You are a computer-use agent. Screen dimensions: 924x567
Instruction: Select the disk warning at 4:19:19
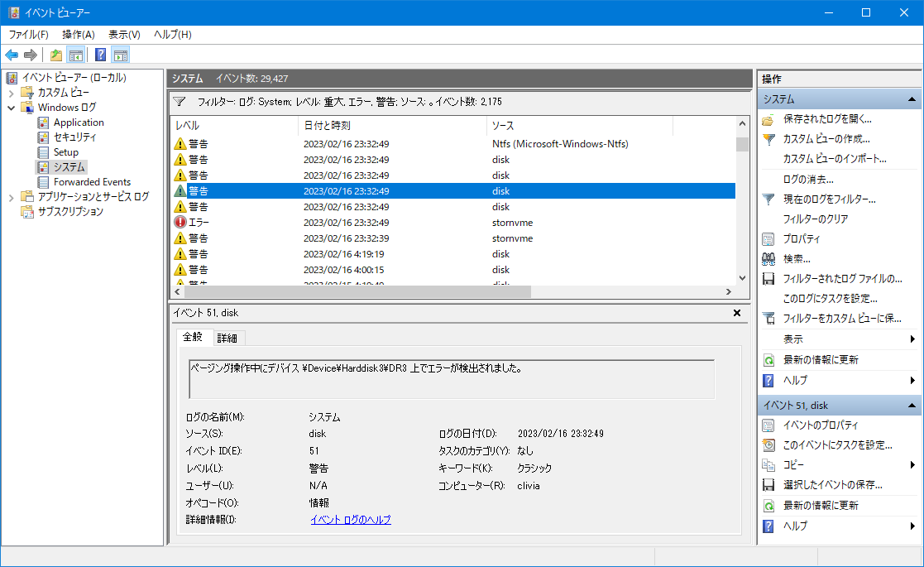[x=453, y=254]
